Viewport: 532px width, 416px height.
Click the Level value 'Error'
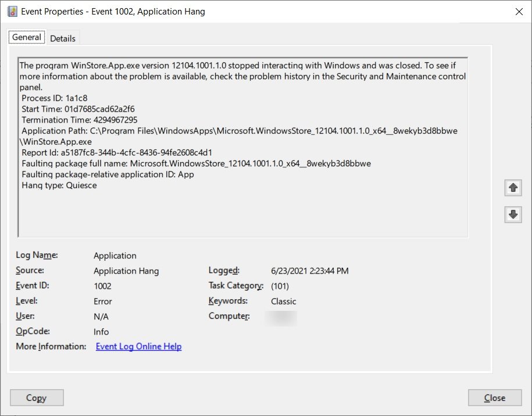103,302
